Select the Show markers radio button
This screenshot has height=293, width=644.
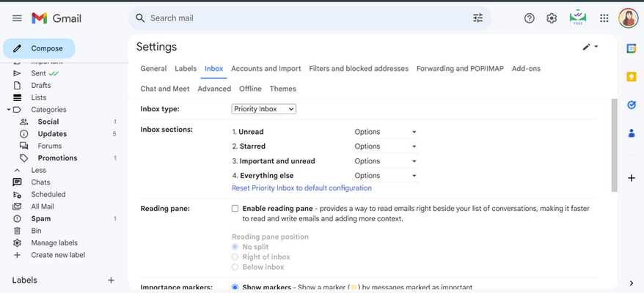tap(235, 287)
